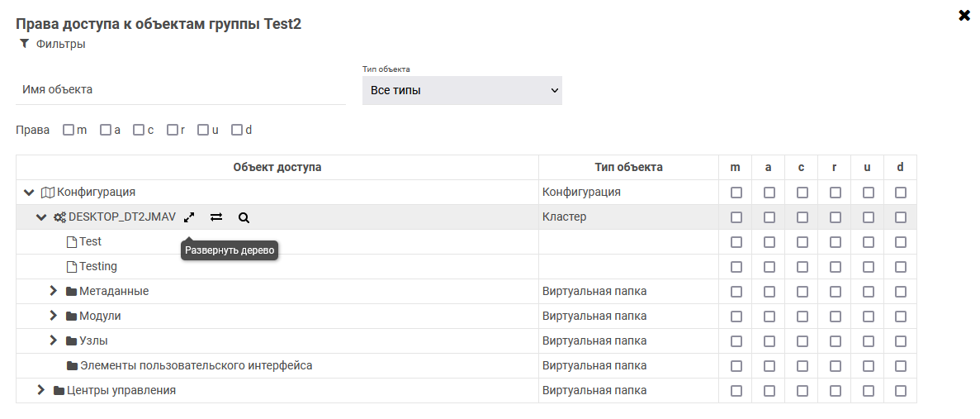Viewport: 980px width, 419px height.
Task: Click the cluster gears icon for DESKTOP_DT2JMAV
Action: (59, 217)
